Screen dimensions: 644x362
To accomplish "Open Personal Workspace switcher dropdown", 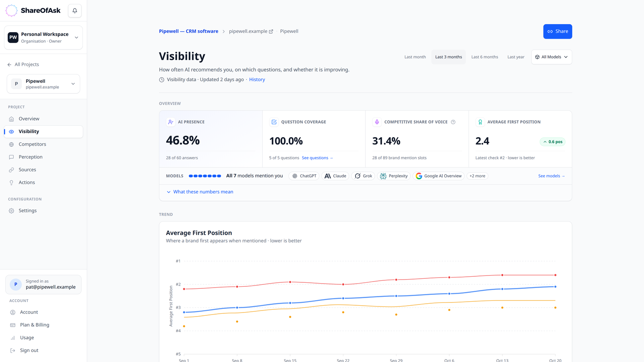I will pos(43,37).
